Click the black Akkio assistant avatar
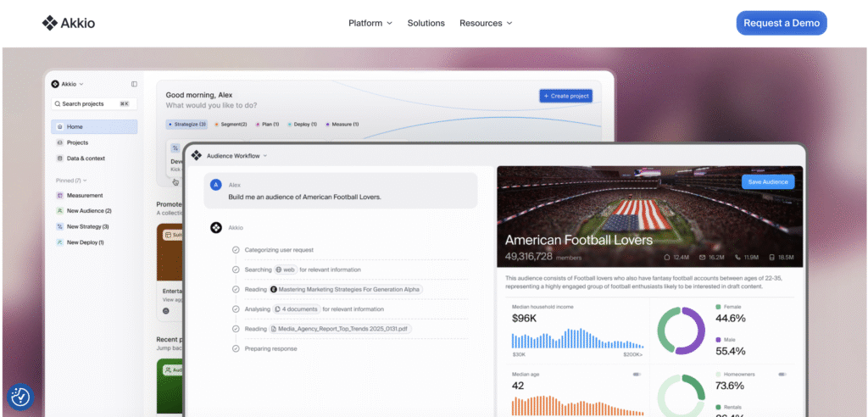 (x=216, y=228)
